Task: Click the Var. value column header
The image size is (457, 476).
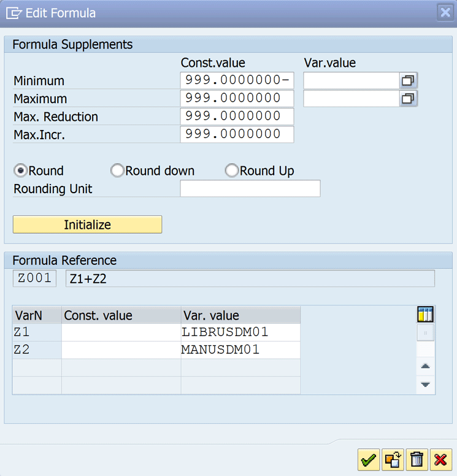Action: click(x=240, y=315)
